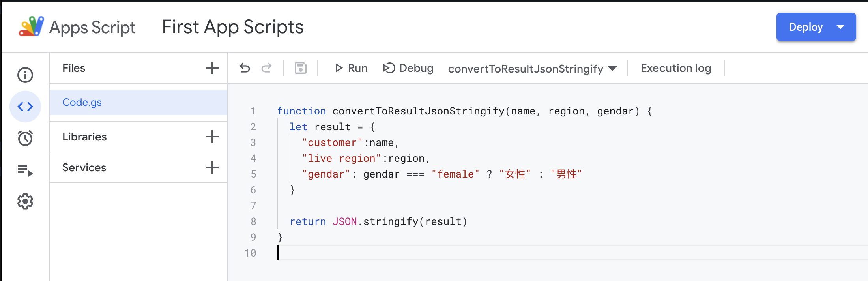Click the Apps Script logo
This screenshot has height=281, width=868.
[x=32, y=26]
